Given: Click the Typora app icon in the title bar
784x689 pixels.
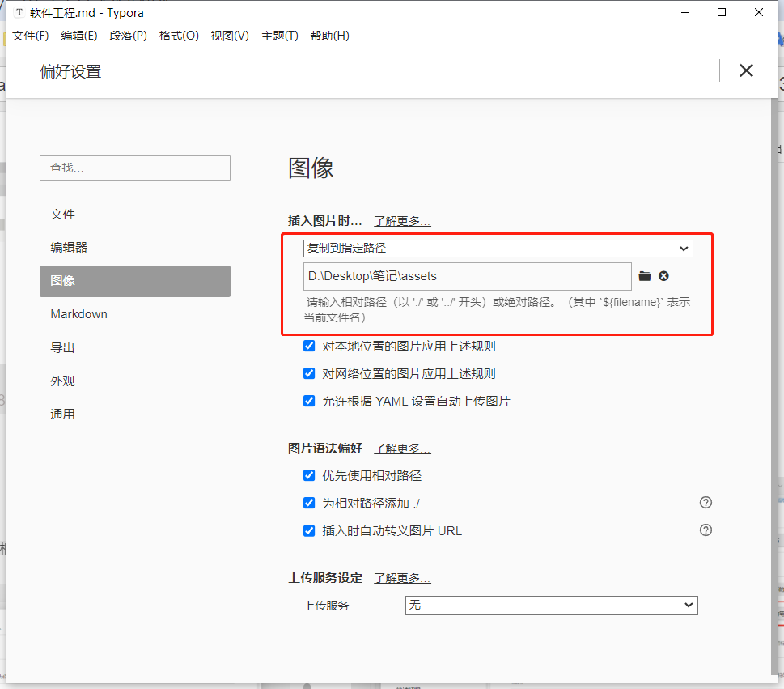Looking at the screenshot, I should click(x=19, y=12).
